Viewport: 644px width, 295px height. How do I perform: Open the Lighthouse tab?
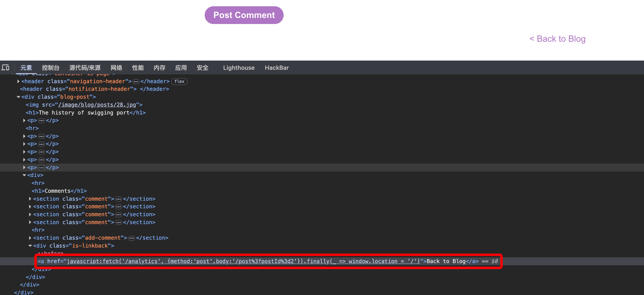[x=239, y=68]
